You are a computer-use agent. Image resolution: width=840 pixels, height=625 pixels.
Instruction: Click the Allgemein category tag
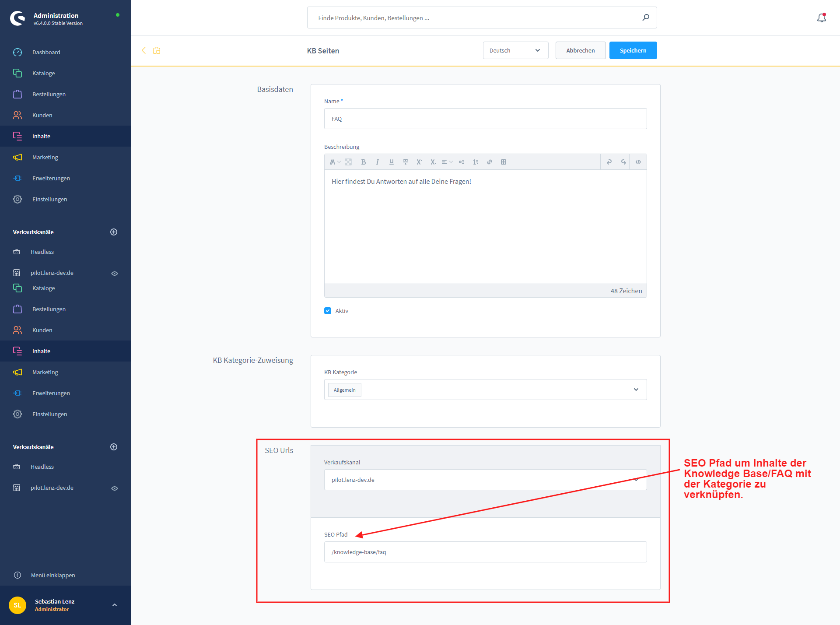pyautogui.click(x=345, y=390)
